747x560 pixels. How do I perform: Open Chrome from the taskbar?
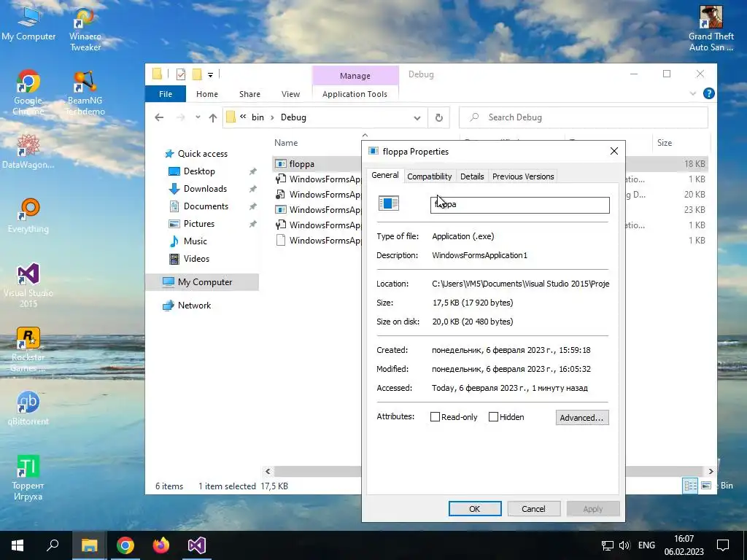point(125,545)
